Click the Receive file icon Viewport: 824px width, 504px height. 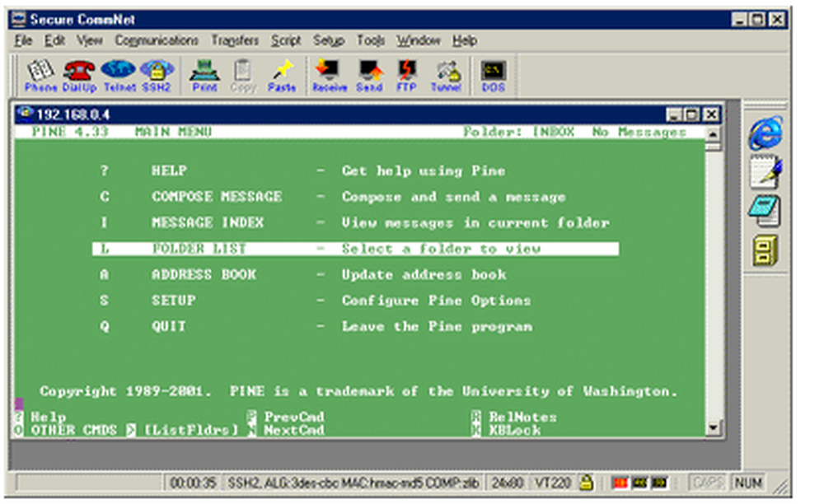[330, 76]
